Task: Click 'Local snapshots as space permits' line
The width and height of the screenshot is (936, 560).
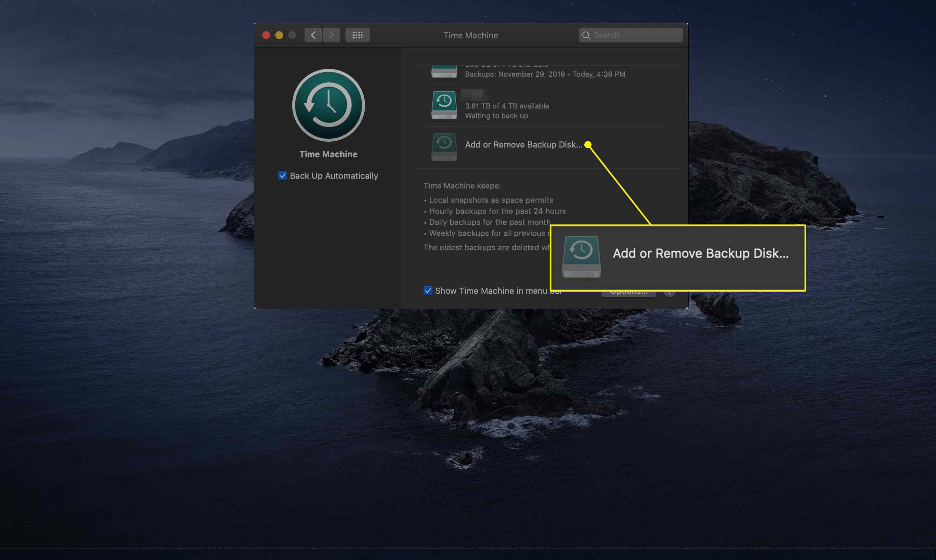Action: (x=491, y=200)
